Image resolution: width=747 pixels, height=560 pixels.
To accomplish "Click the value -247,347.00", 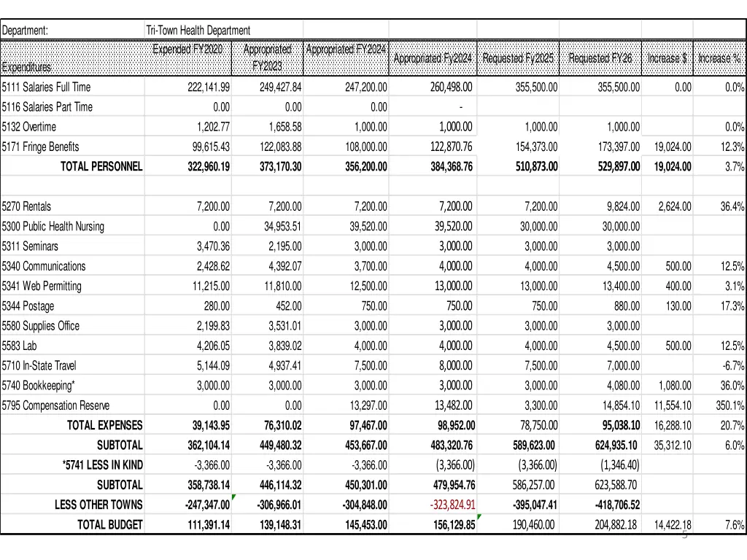I will [208, 505].
